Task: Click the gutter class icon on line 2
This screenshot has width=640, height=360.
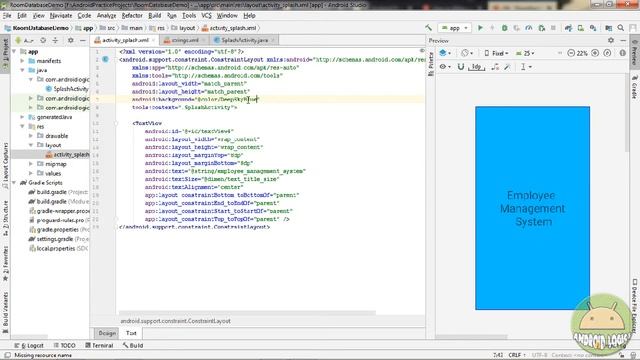Action: click(x=105, y=60)
